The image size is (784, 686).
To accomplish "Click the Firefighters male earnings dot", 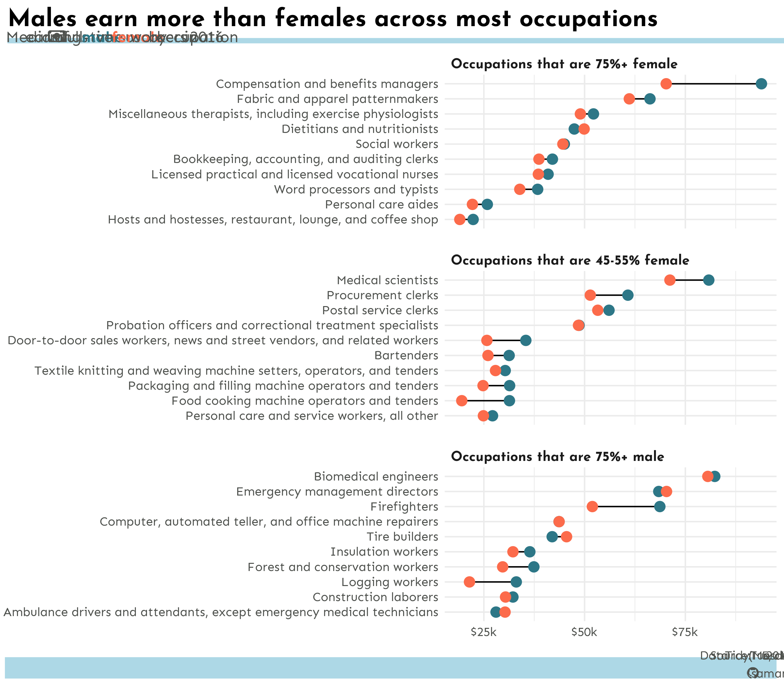I will point(659,506).
